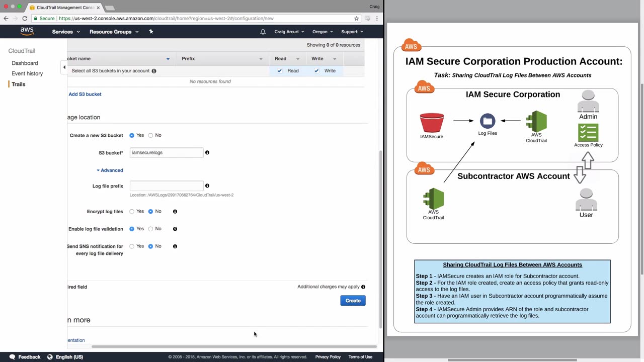
Task: Close the CloudTrail Management Console tab
Action: pos(98,8)
